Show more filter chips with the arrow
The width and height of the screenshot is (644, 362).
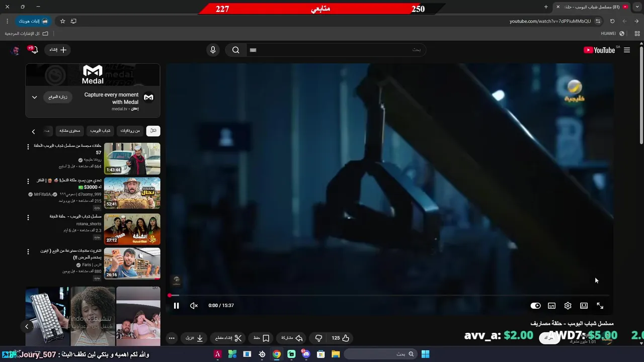33,131
